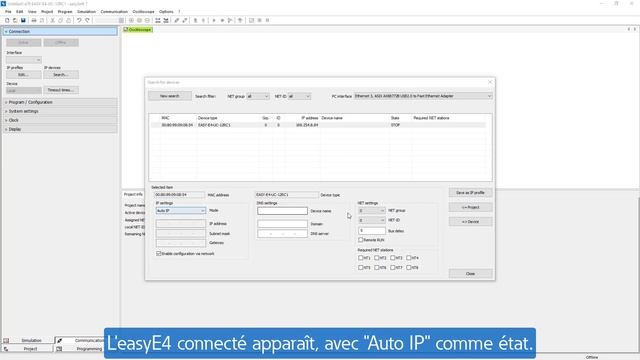
Task: Click the => Project button
Action: [470, 207]
